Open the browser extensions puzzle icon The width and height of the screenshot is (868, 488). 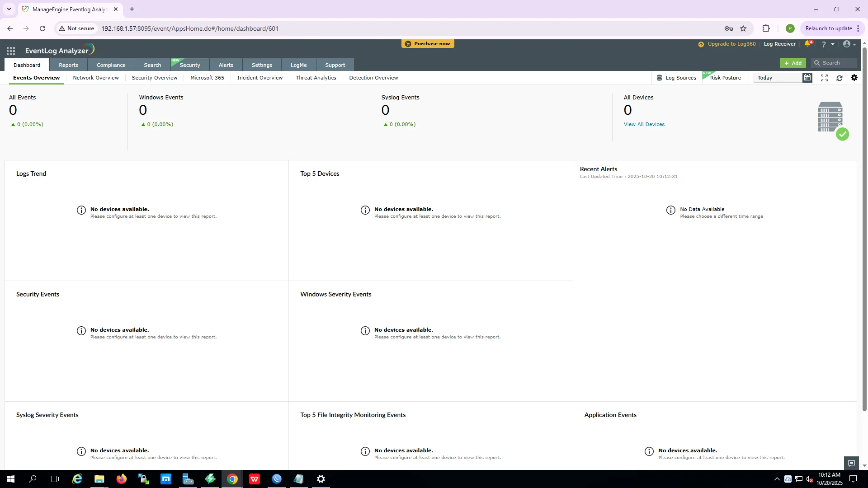(x=766, y=28)
